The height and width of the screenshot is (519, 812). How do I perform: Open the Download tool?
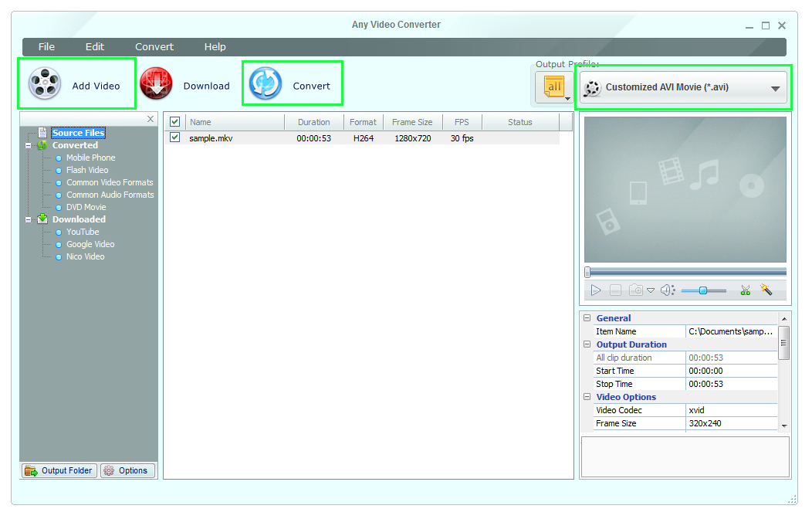pyautogui.click(x=157, y=83)
